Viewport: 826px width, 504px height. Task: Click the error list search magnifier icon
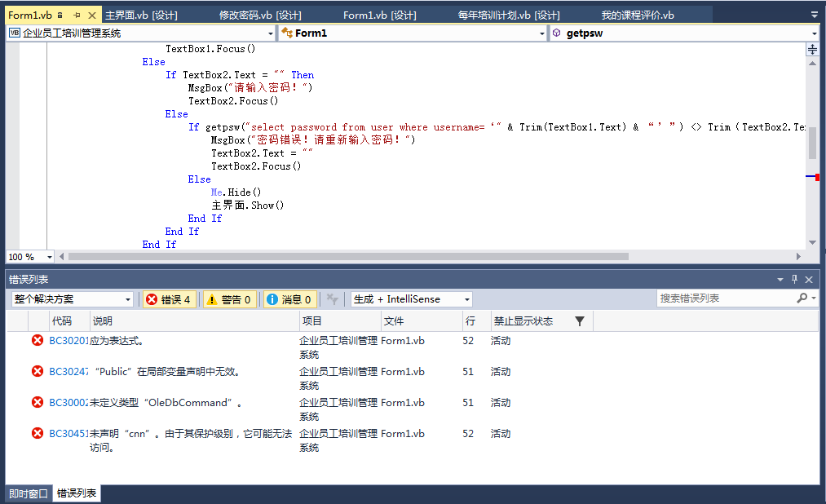[x=802, y=298]
